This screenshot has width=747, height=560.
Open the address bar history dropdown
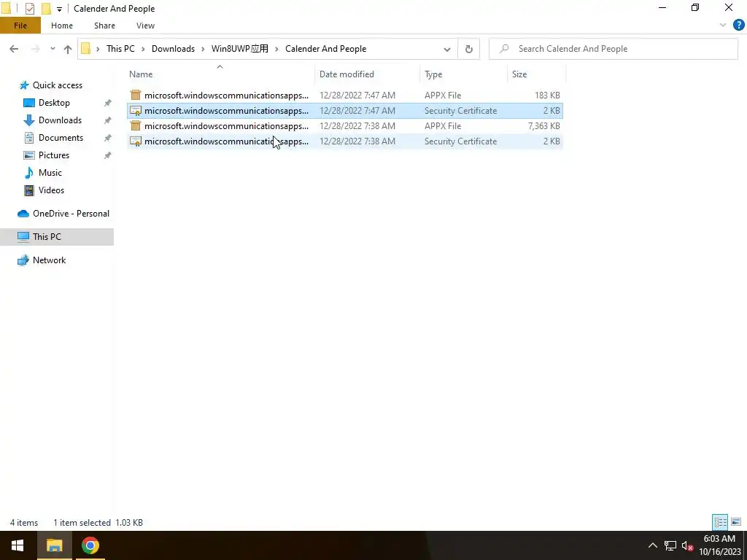click(447, 49)
